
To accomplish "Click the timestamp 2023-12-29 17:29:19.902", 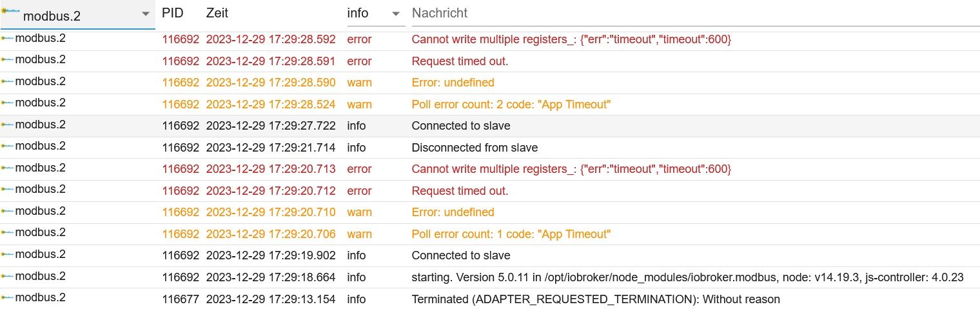I will [x=271, y=255].
